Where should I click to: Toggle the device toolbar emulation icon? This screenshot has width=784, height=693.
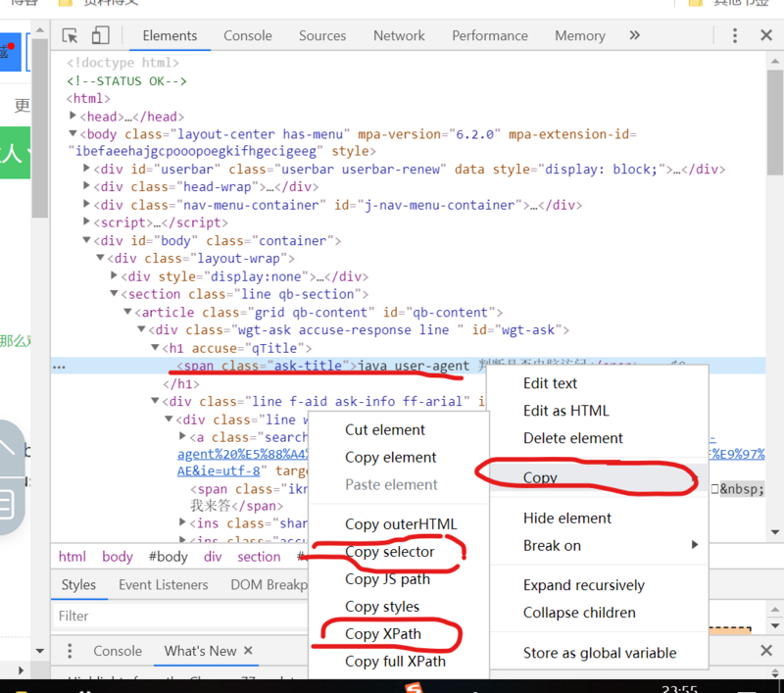click(x=98, y=35)
